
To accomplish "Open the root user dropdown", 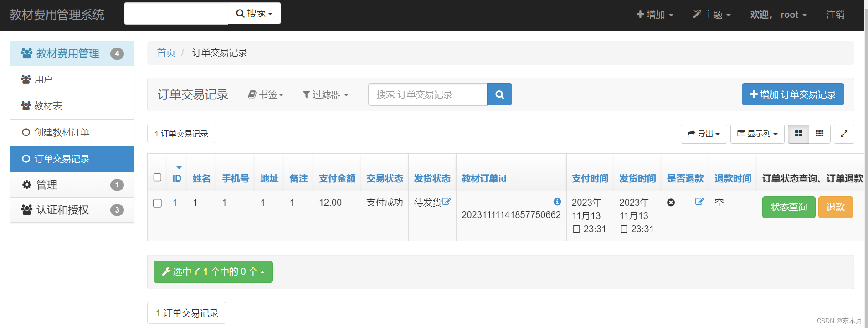I will click(778, 15).
